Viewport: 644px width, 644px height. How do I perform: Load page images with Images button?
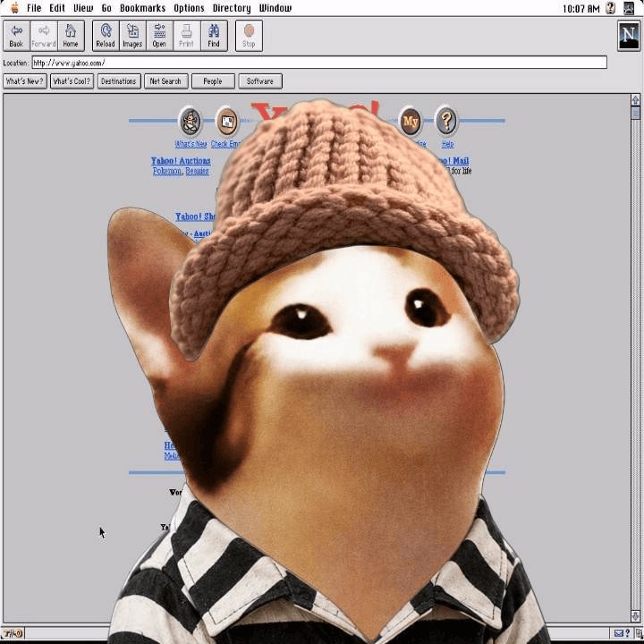pyautogui.click(x=132, y=36)
